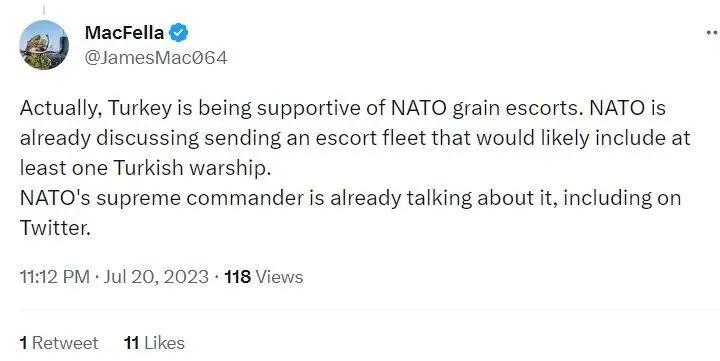Show the list of 11 Likes
The image size is (720, 361).
coord(154,343)
